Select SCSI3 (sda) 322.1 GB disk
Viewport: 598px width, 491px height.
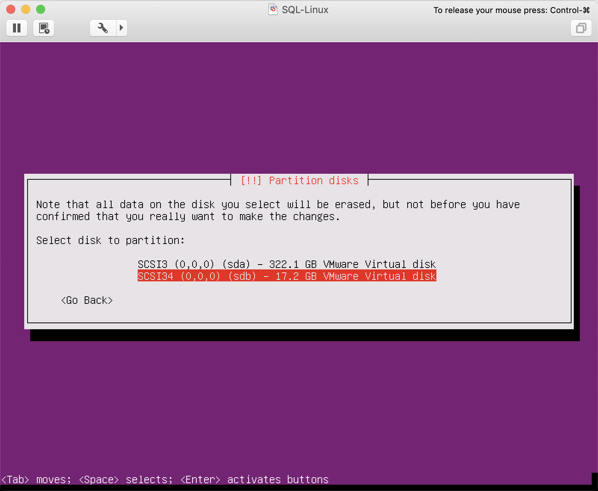pos(286,264)
